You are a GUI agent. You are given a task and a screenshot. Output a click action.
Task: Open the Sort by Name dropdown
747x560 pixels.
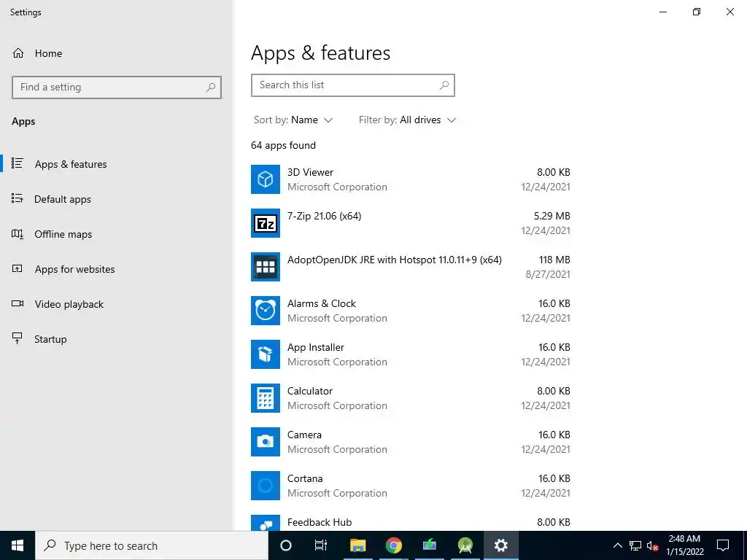293,120
